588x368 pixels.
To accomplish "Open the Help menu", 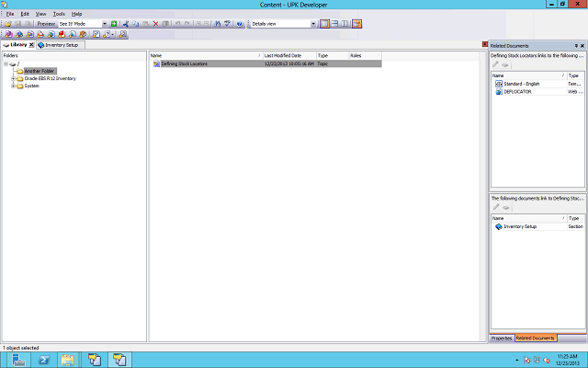I will 77,14.
